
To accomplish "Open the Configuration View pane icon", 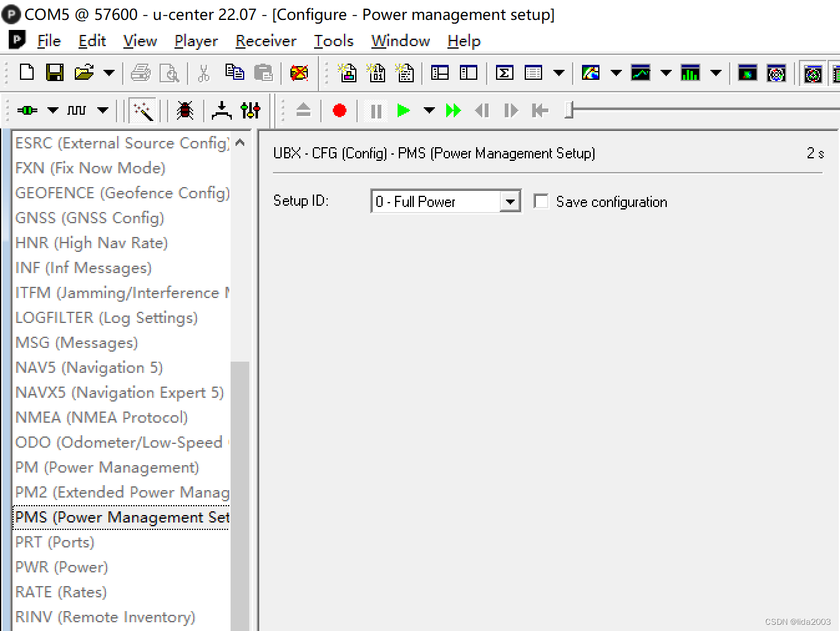I will click(469, 73).
